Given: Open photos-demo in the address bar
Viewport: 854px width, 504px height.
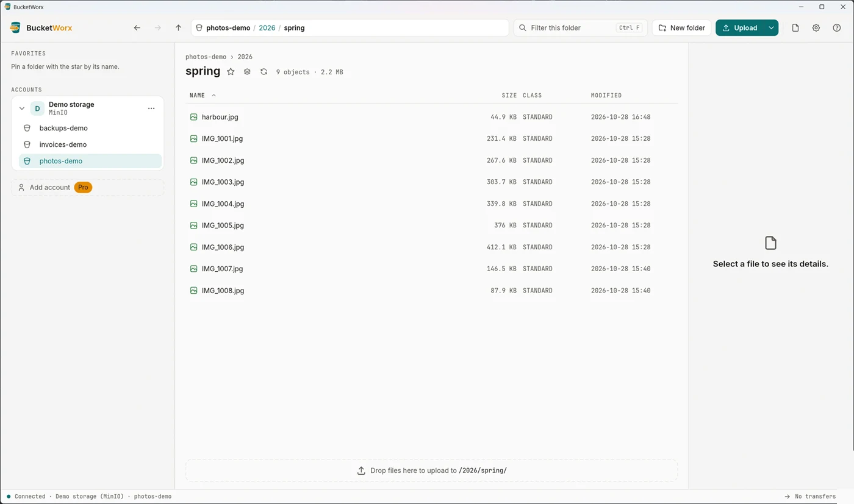Looking at the screenshot, I should tap(228, 28).
